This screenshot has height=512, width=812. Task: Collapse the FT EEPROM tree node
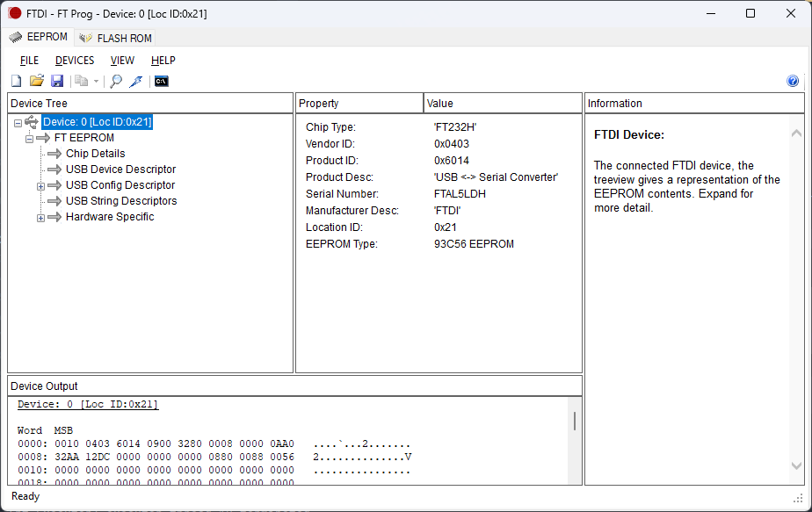(30, 139)
